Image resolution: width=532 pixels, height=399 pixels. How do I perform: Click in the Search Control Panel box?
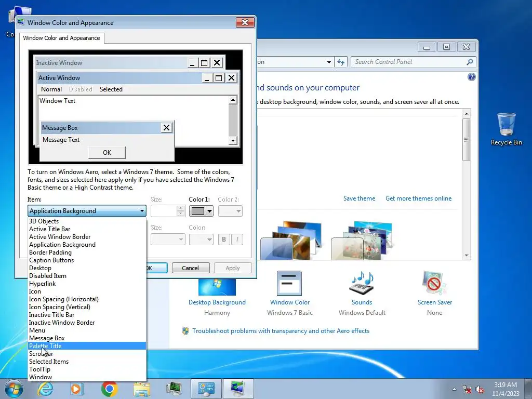pos(409,62)
